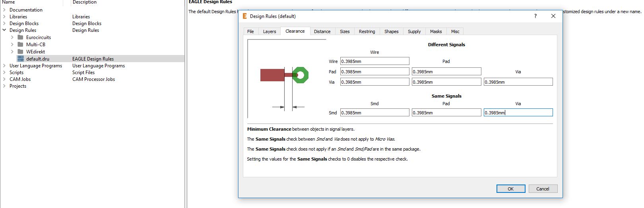Click the clearance illustration diagram

(x=287, y=79)
